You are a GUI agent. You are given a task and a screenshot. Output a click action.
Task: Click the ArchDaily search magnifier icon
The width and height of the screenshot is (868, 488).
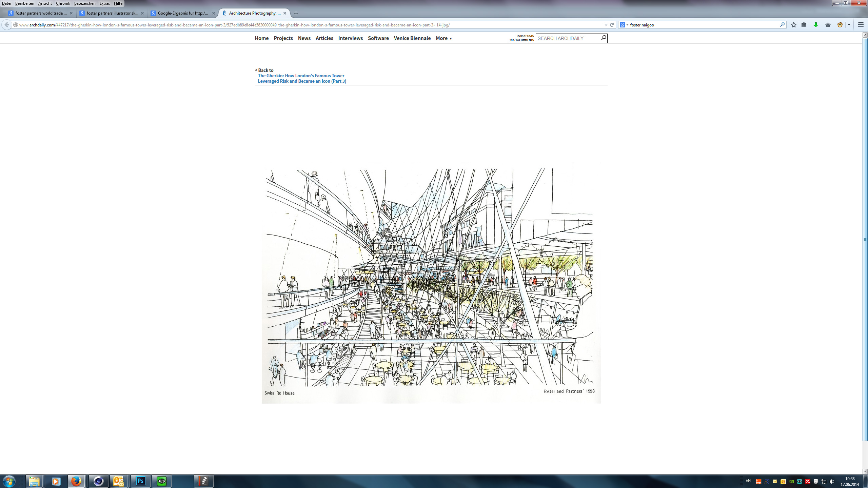click(x=603, y=38)
